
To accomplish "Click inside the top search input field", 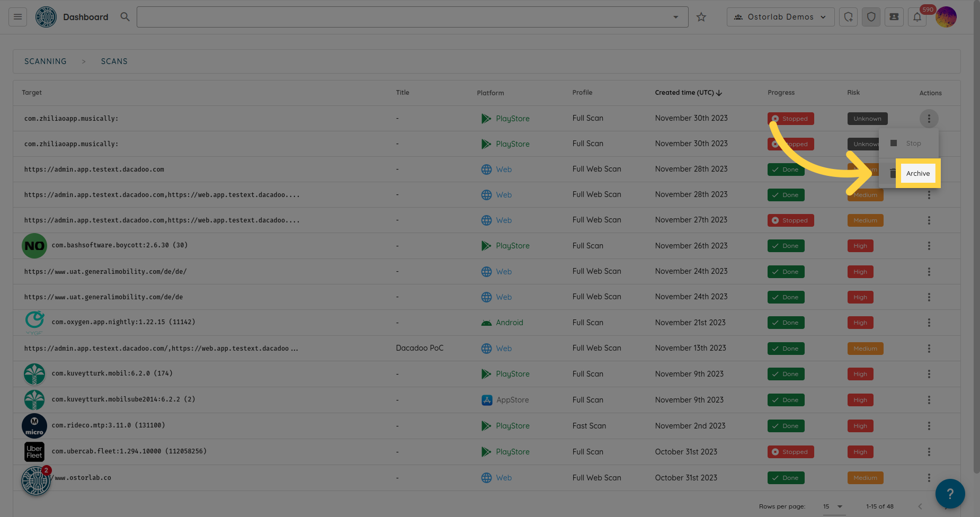I will tap(403, 17).
